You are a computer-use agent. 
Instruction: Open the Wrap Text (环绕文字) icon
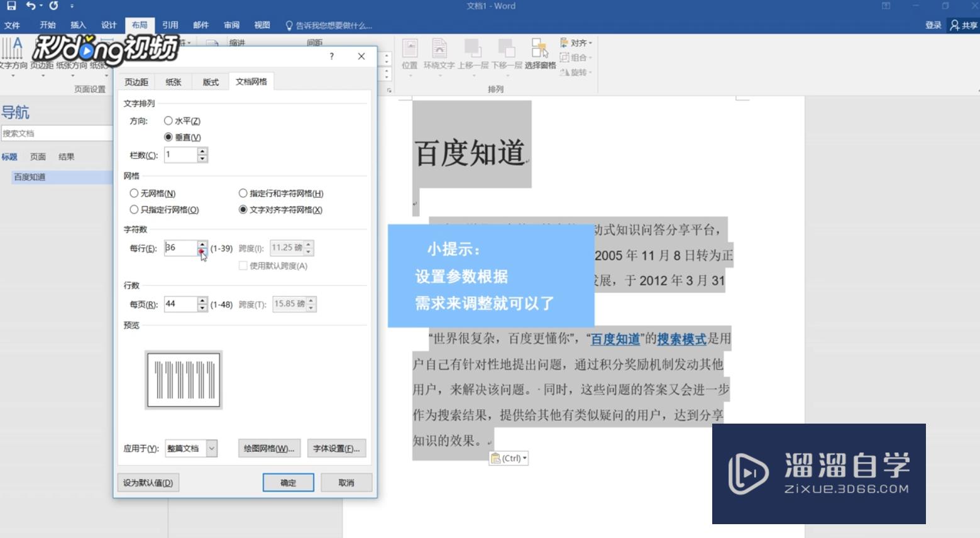(x=439, y=54)
